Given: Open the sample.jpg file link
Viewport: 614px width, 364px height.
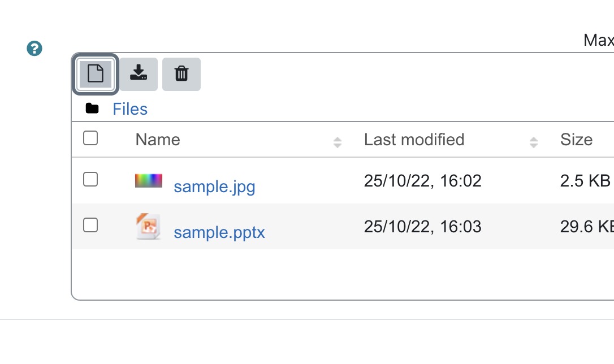Looking at the screenshot, I should [215, 187].
